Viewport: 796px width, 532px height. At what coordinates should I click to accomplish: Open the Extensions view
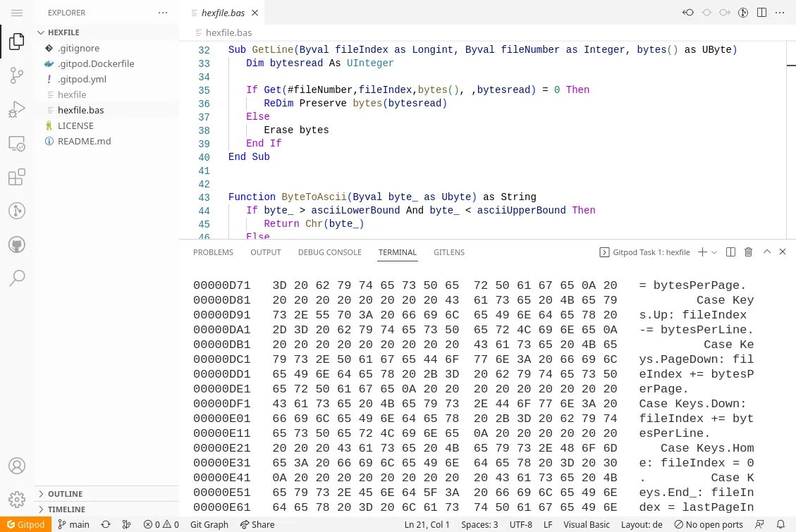coord(16,177)
